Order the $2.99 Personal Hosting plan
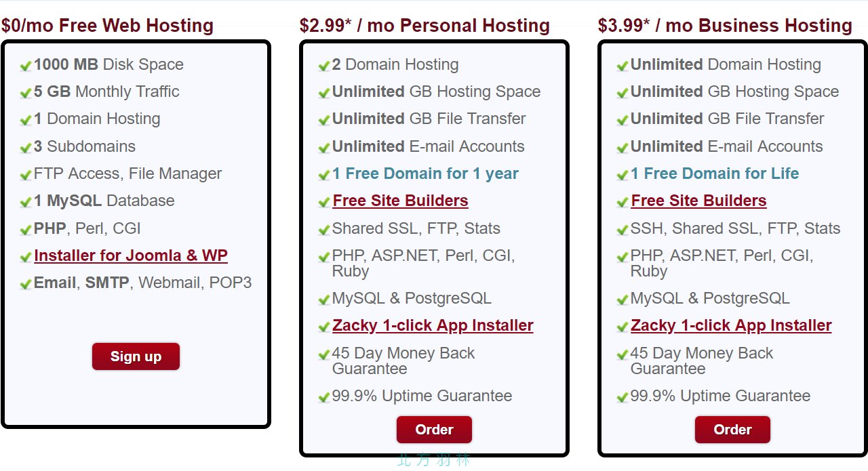The image size is (868, 471). coord(434,430)
